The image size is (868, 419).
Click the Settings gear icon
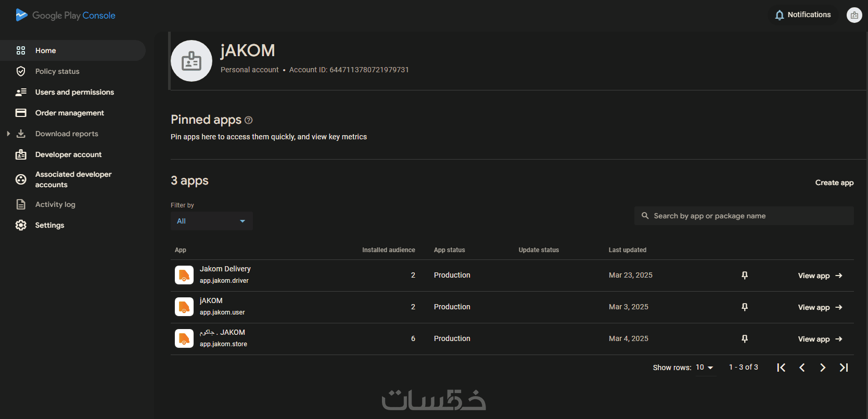[x=21, y=225]
